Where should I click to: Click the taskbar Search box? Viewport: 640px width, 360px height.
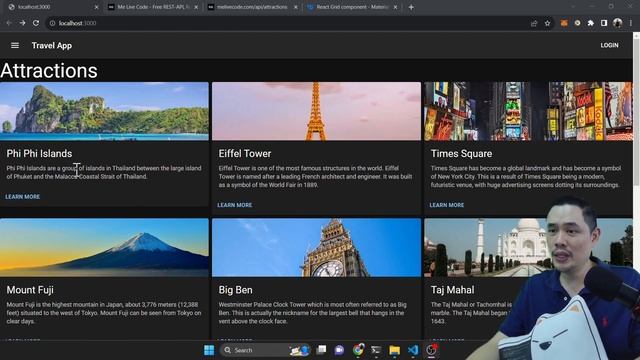coord(264,350)
